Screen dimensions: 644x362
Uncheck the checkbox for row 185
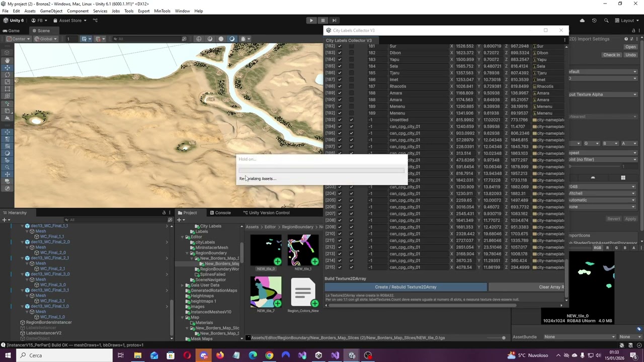coord(340,66)
